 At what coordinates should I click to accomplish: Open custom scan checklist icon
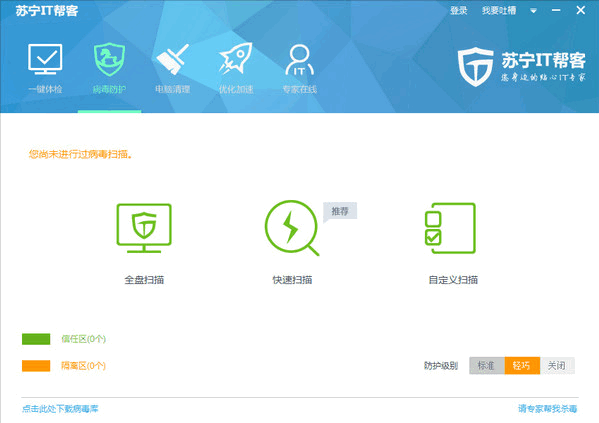point(450,228)
